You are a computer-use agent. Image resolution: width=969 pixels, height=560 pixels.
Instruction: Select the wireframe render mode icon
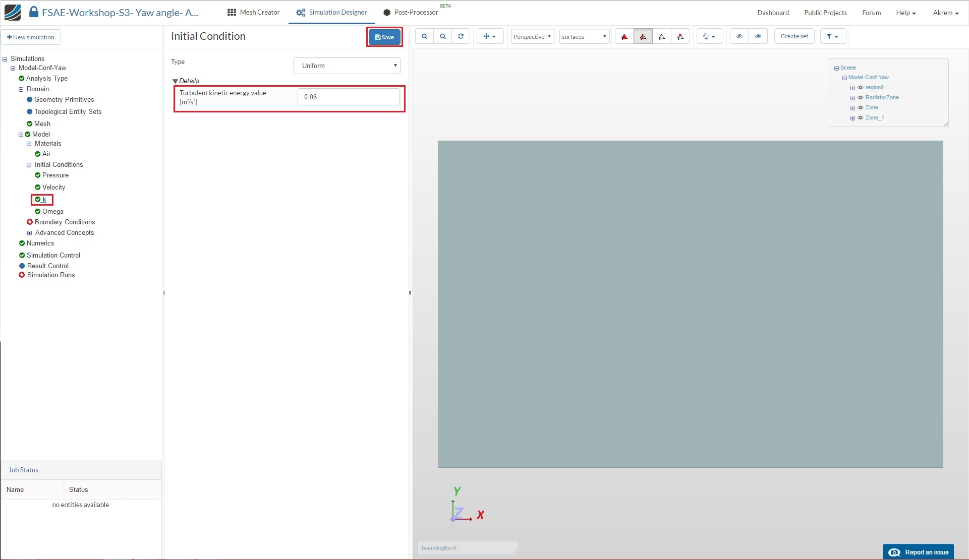click(661, 36)
